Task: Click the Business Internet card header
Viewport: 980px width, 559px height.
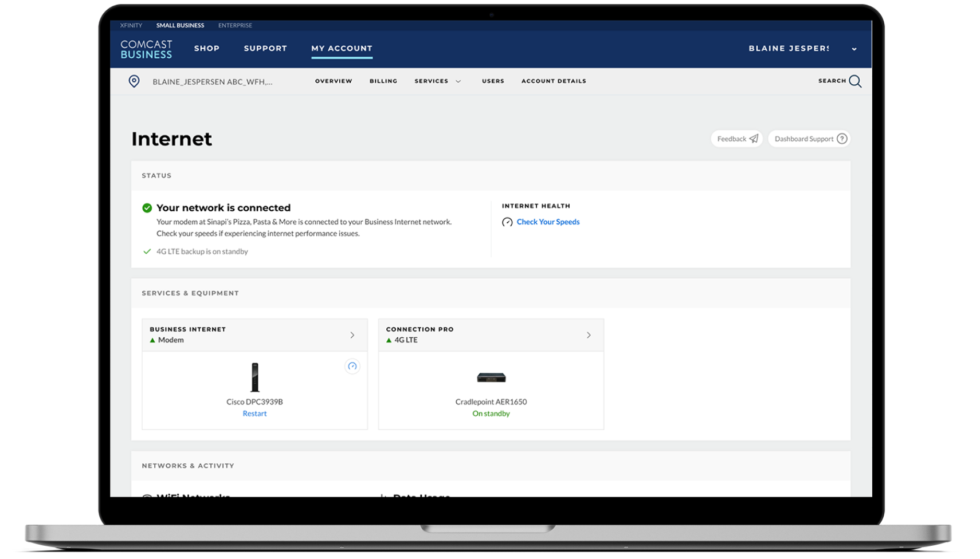Action: click(x=254, y=335)
